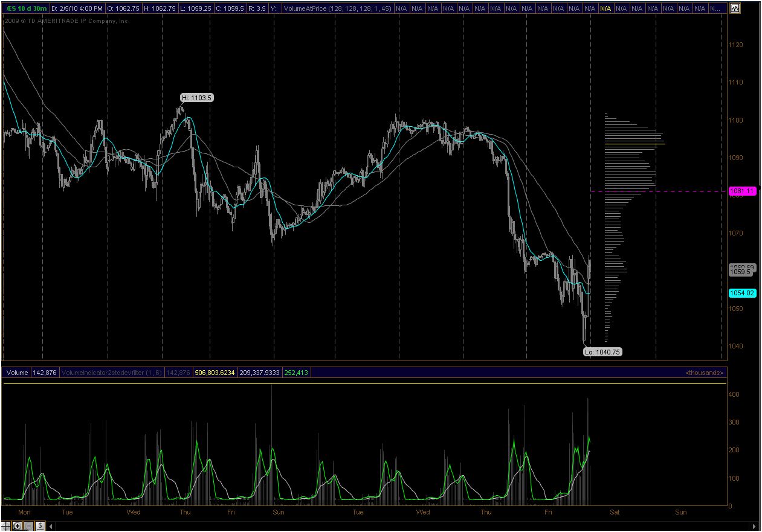Click the thousands unit label
Screen dimensions: 762x532
704,373
